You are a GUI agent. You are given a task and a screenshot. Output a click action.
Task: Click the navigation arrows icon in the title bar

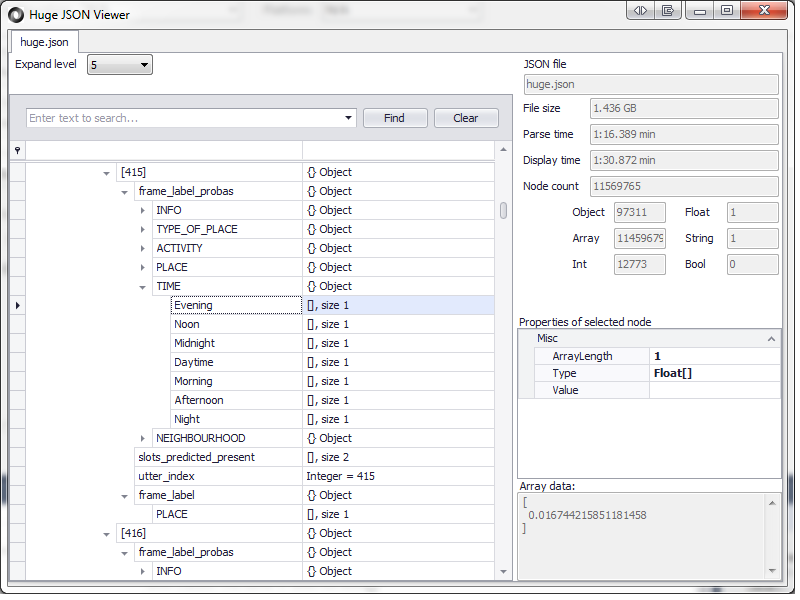[639, 10]
